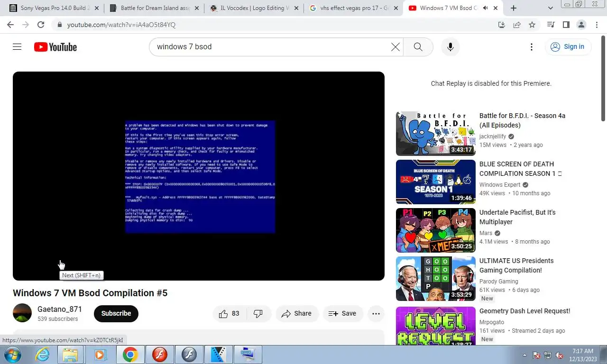Viewport: 607px width, 364px height.
Task: Launch Internet Explorer from the taskbar
Action: pos(43,355)
